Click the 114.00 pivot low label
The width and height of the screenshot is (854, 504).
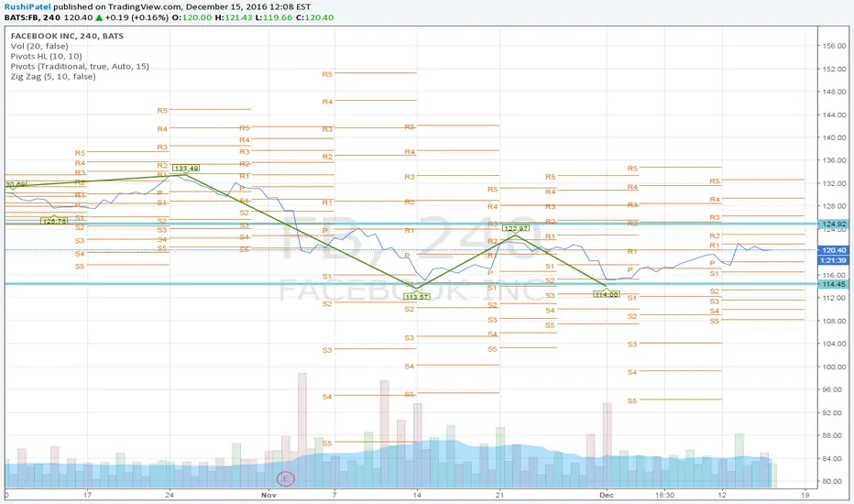coord(607,294)
